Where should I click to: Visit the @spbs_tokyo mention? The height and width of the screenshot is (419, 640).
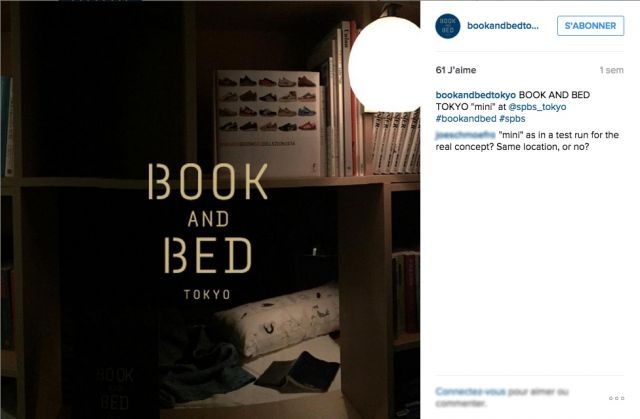(x=537, y=107)
